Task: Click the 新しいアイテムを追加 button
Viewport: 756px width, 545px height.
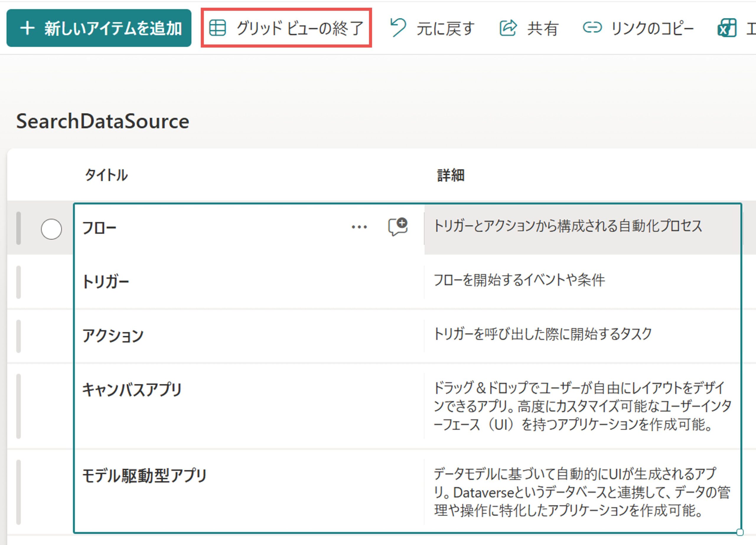Action: (99, 28)
